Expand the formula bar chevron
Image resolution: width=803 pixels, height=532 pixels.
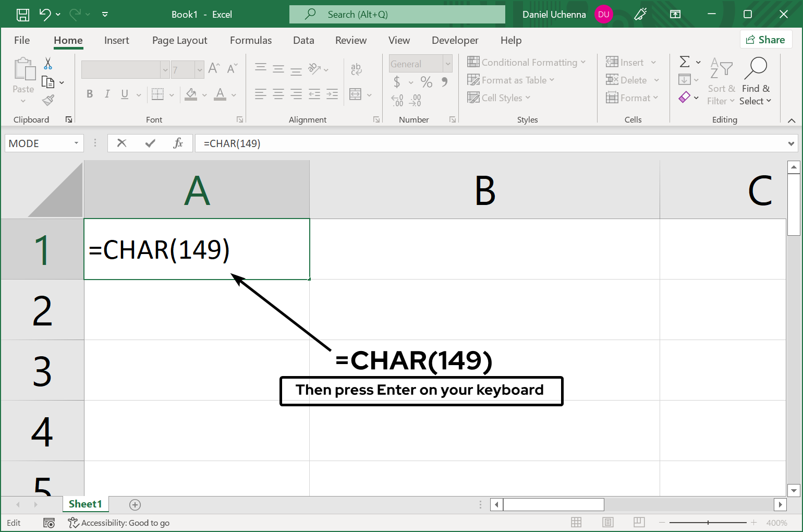pyautogui.click(x=791, y=143)
